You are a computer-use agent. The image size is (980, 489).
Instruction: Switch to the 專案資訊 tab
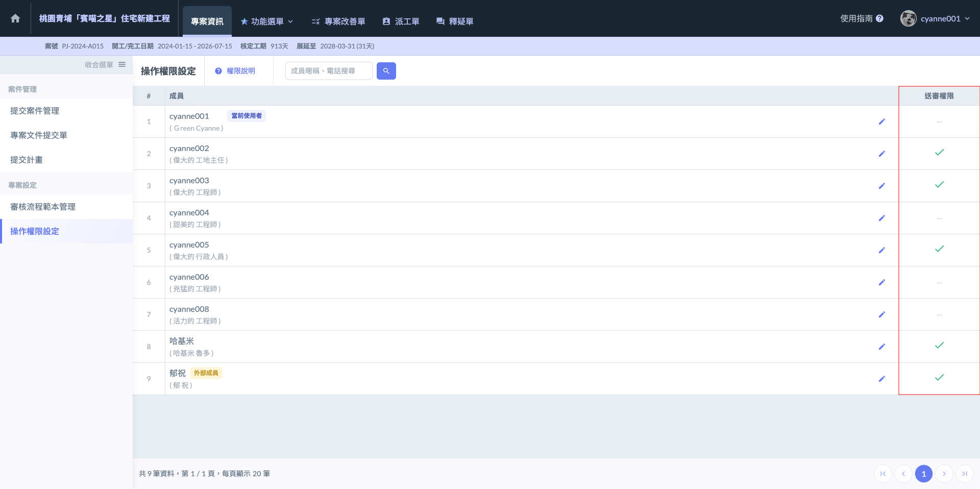(207, 21)
